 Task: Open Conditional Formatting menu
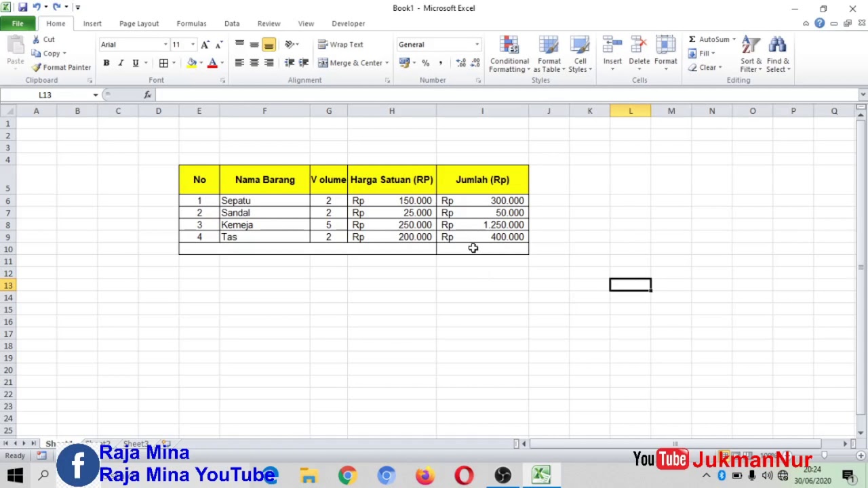click(509, 54)
